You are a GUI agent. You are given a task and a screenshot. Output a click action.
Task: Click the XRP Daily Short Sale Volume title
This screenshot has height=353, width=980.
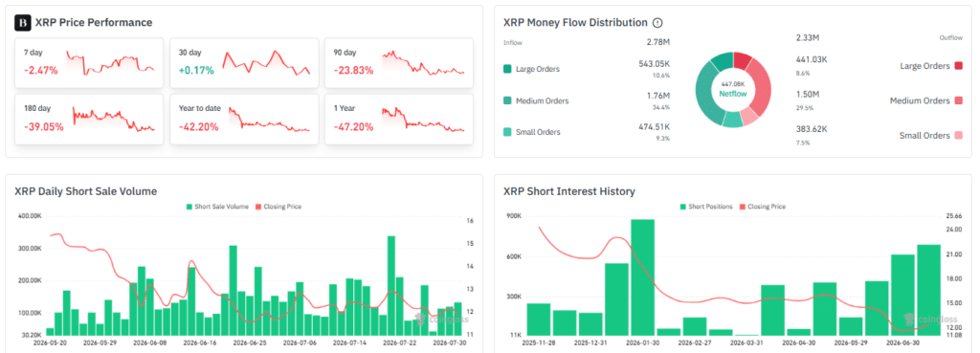(x=85, y=191)
